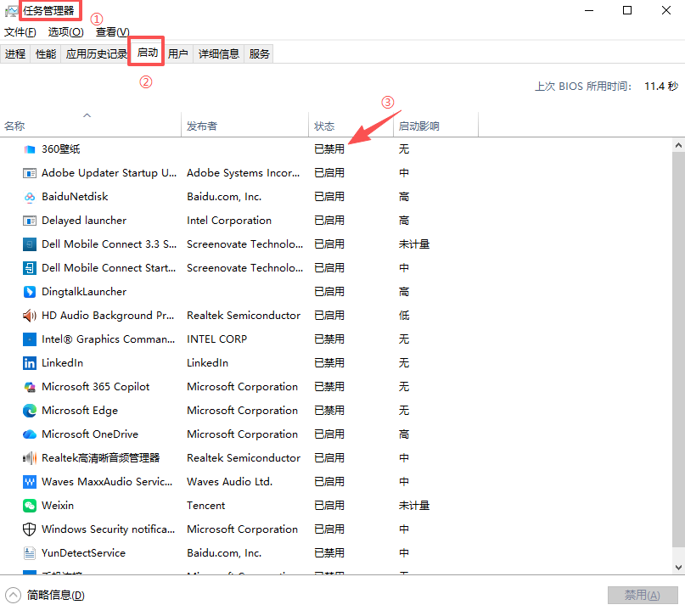The image size is (685, 616).
Task: Select the Dell Mobile Connect 3.3 icon
Action: [29, 244]
